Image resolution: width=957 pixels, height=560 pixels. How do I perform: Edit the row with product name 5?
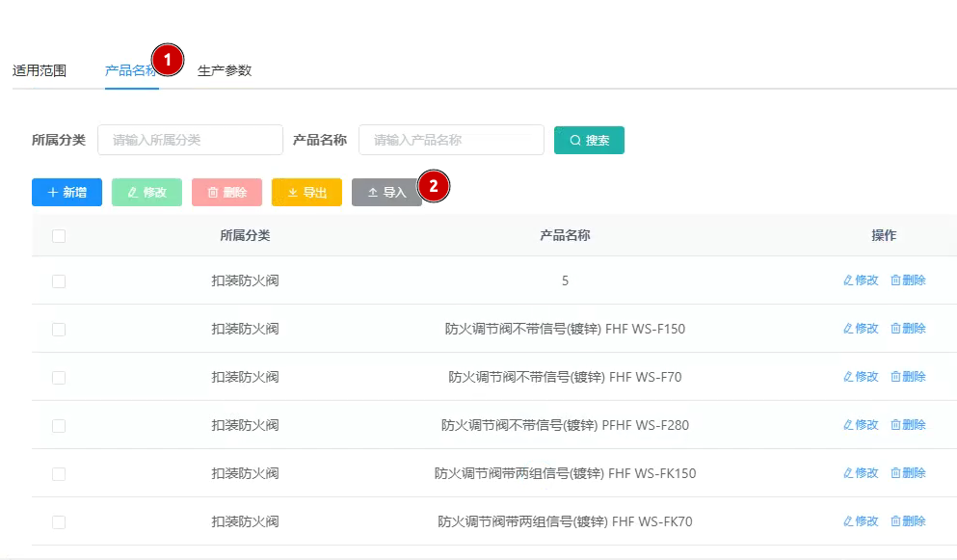click(861, 280)
